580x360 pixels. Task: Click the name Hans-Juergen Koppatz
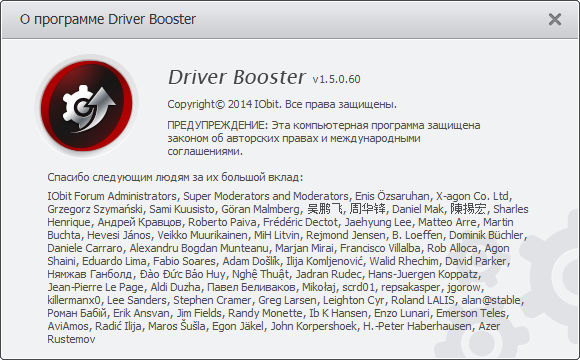(x=423, y=274)
